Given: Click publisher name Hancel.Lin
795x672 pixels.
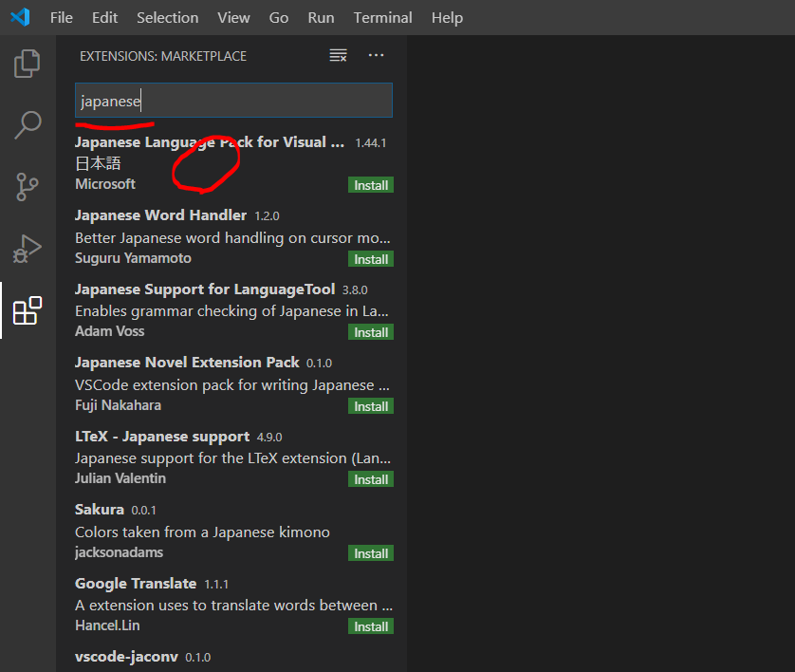Looking at the screenshot, I should pos(107,625).
